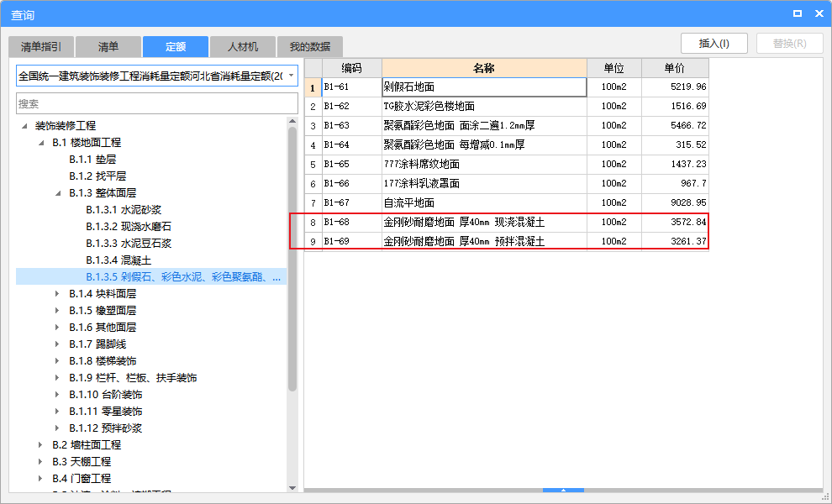Switch to the 清单指引 tab

pos(41,47)
